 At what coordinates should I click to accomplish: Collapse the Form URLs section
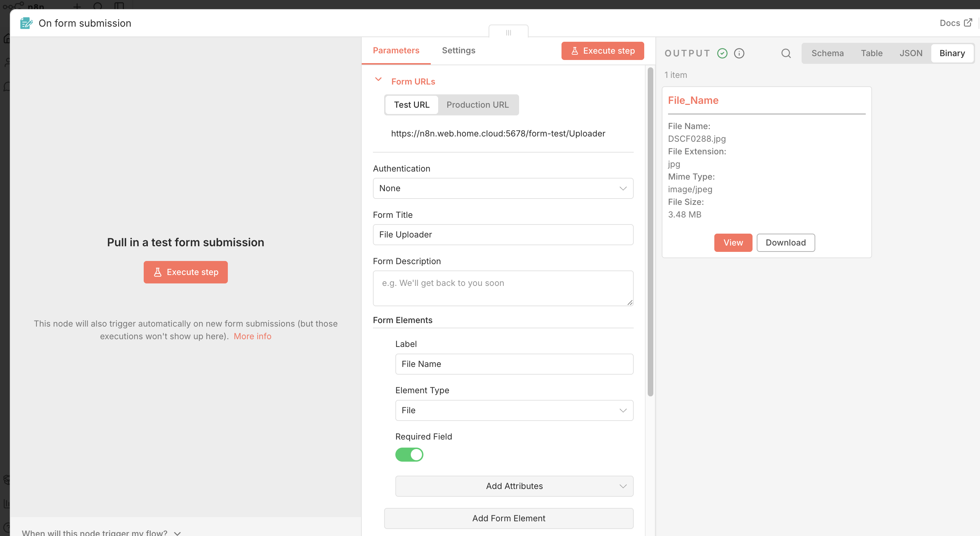(x=378, y=80)
